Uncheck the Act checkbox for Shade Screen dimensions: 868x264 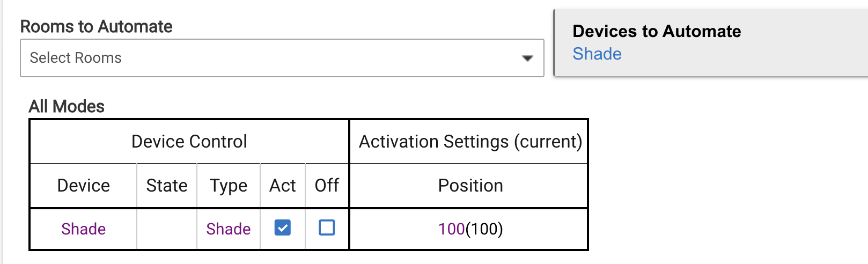(283, 228)
